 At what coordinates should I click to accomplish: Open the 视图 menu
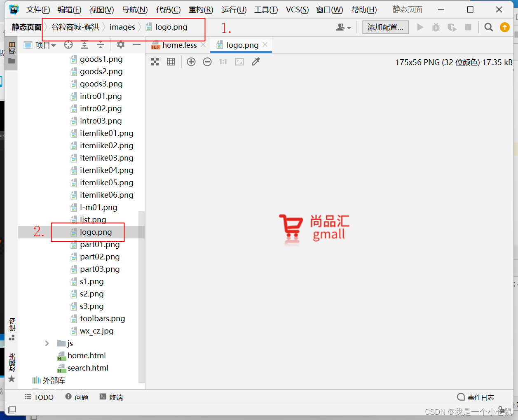[x=101, y=9]
